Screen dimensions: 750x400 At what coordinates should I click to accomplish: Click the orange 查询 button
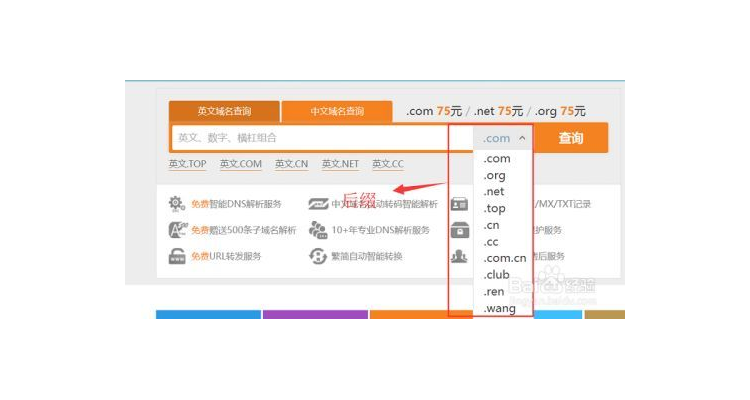[x=571, y=138]
